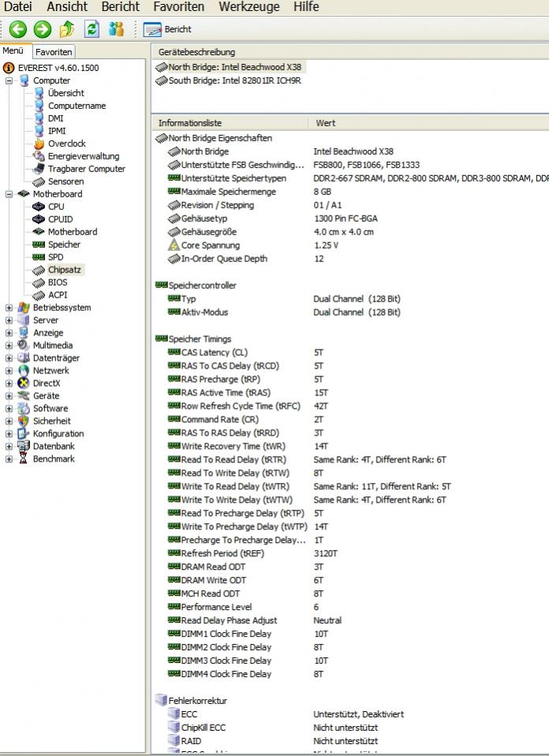Click the Benchmark hourglass icon
The height and width of the screenshot is (756, 549).
click(24, 458)
